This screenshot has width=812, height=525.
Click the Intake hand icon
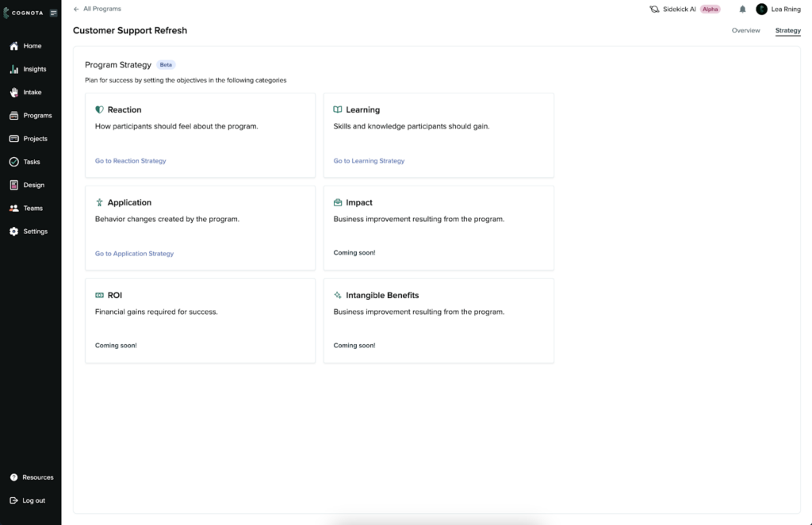click(13, 92)
